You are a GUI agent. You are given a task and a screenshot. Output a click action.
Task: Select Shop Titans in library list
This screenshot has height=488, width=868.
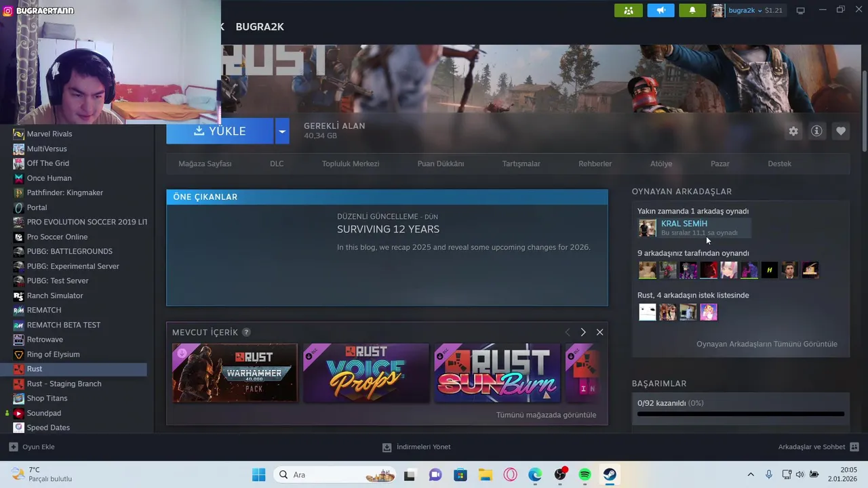pyautogui.click(x=73, y=399)
